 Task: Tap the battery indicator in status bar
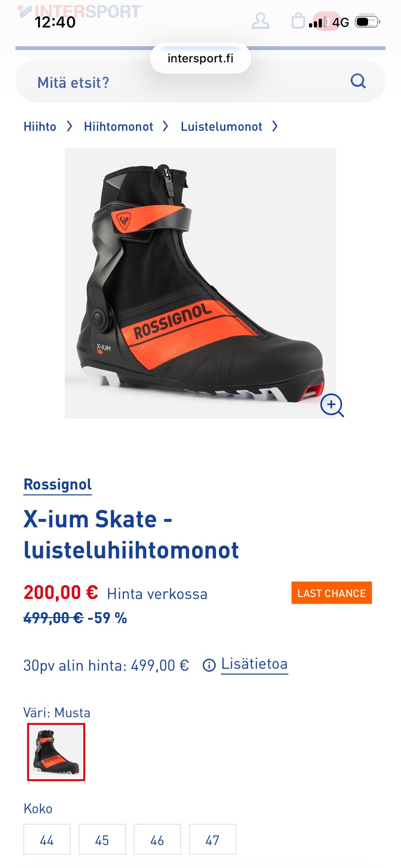367,22
